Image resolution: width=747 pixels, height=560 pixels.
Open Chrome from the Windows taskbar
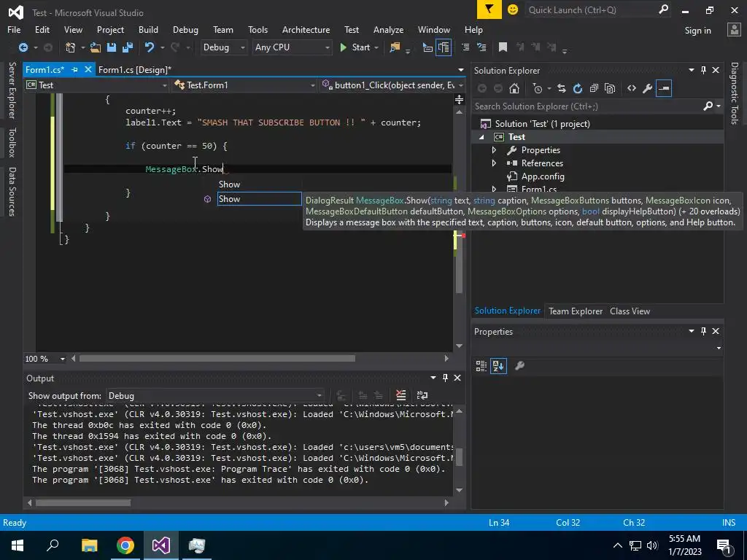(125, 545)
